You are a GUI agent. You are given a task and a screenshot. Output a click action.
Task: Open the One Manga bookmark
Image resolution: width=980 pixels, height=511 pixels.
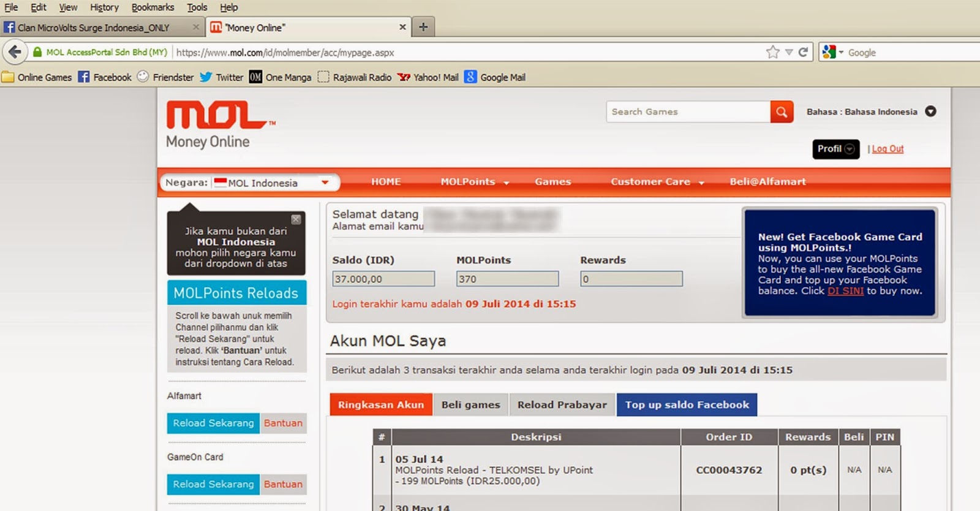point(281,77)
